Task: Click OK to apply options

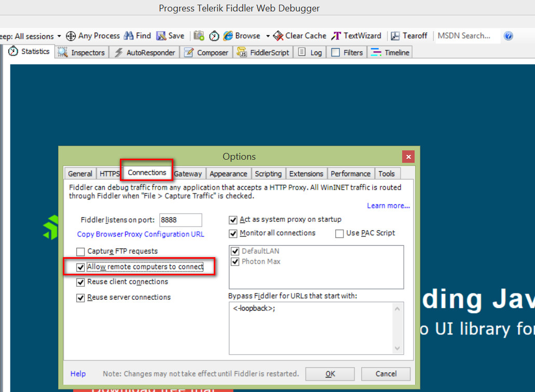Action: click(330, 374)
